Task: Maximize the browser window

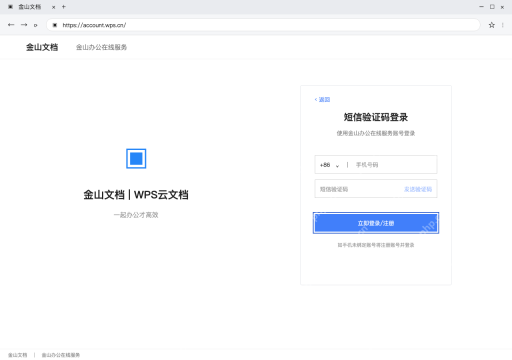Action: click(x=492, y=7)
